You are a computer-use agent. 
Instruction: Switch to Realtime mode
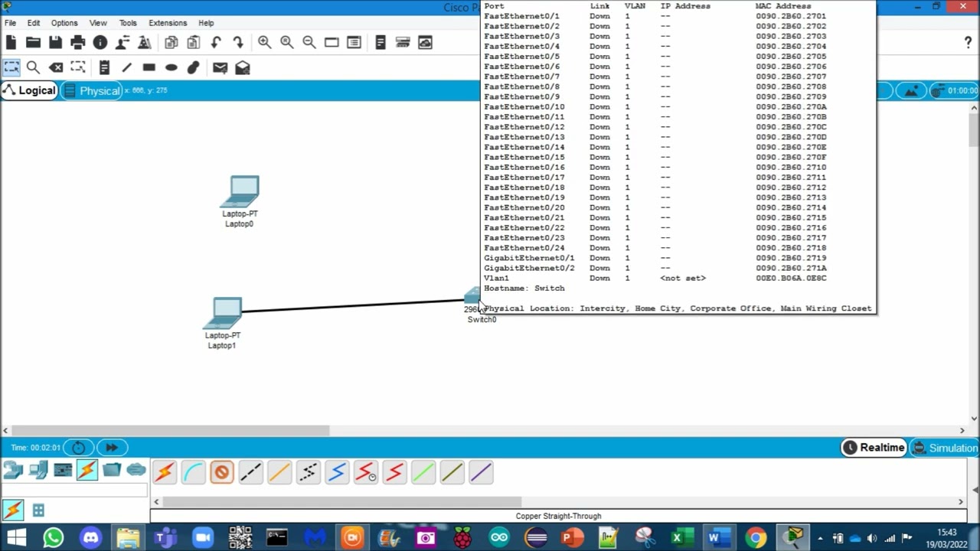click(x=874, y=448)
